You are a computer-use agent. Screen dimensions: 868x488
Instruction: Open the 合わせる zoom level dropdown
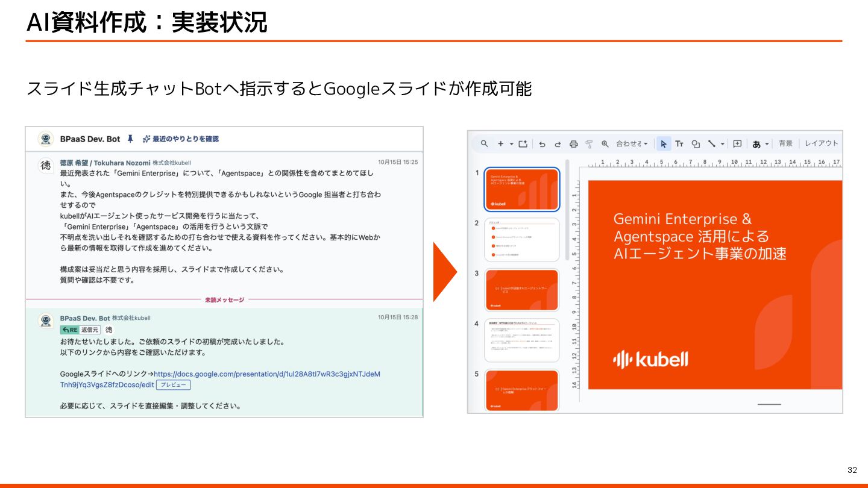[x=632, y=144]
